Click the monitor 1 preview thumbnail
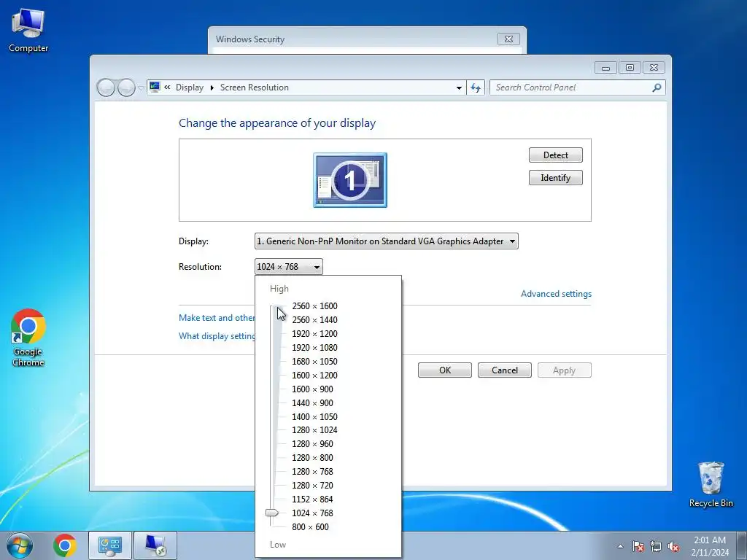747x560 pixels. (x=350, y=180)
